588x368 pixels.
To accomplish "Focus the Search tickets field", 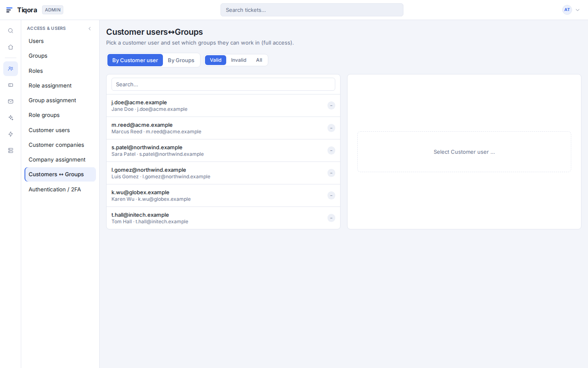I will (x=312, y=10).
